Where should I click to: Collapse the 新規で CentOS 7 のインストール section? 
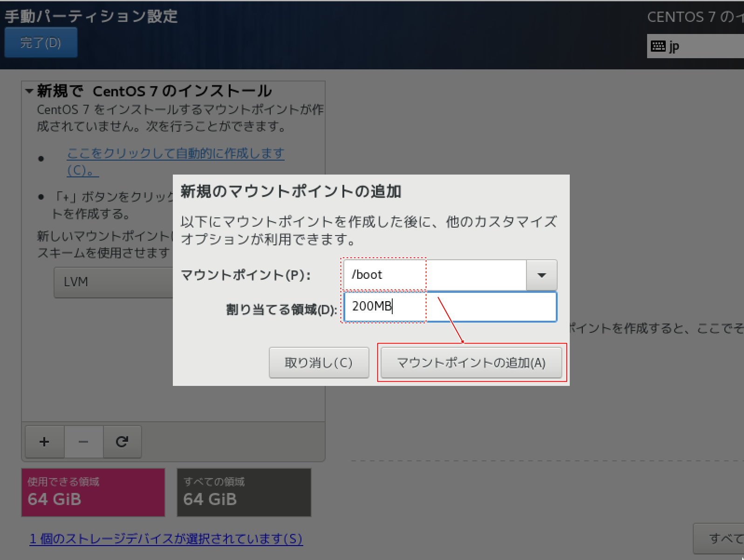[x=29, y=91]
